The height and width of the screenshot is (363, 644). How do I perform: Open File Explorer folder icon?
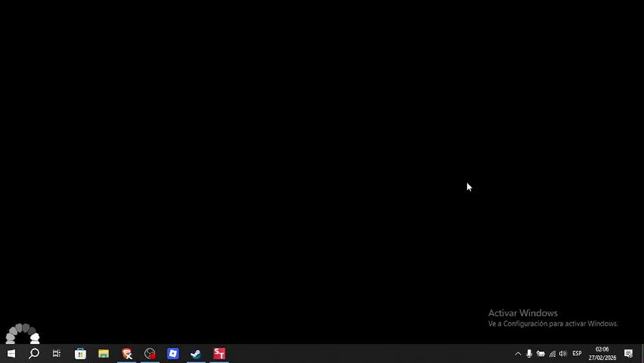point(103,354)
